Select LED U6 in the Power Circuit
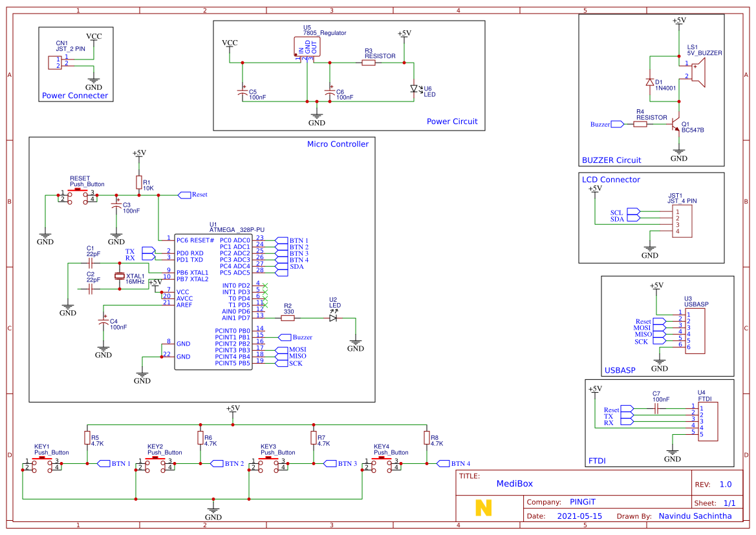 tap(414, 89)
